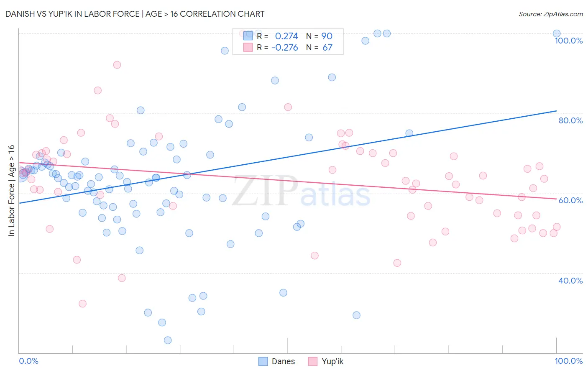Click the y-axis title In Labor Force
The image size is (588, 373).
click(x=11, y=190)
